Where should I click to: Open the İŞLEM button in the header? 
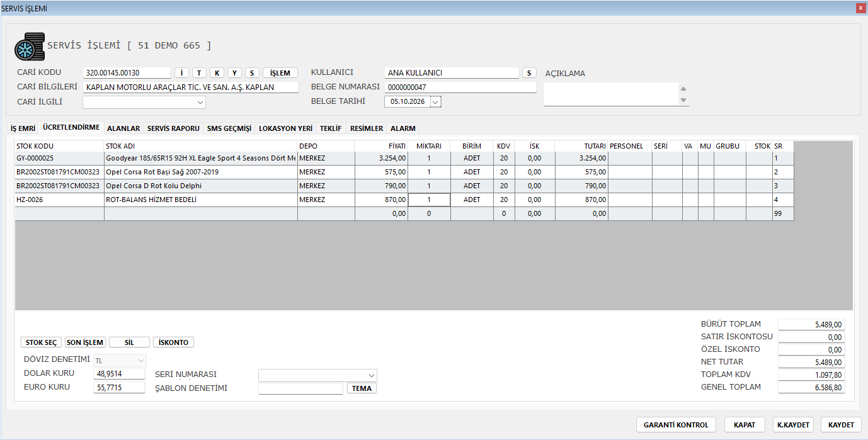pos(280,73)
